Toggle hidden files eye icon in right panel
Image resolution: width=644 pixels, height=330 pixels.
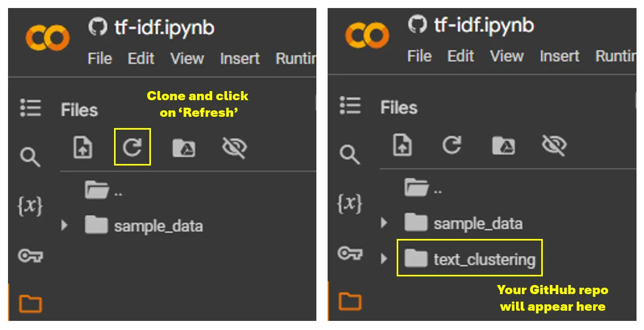pos(554,145)
